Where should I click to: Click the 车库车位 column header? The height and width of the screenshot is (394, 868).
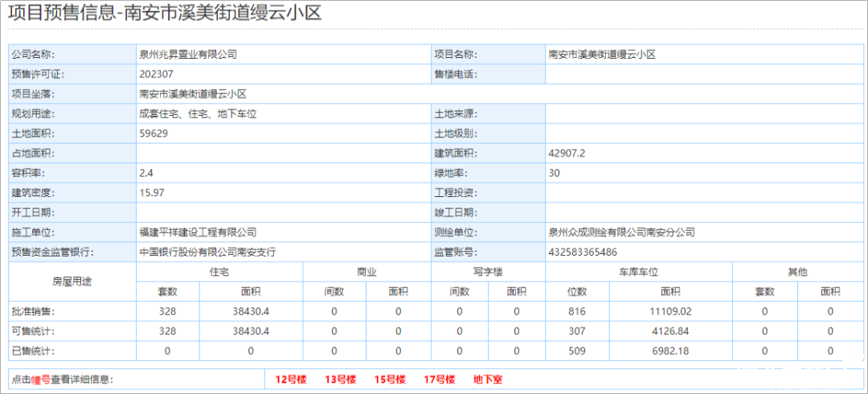click(x=638, y=272)
